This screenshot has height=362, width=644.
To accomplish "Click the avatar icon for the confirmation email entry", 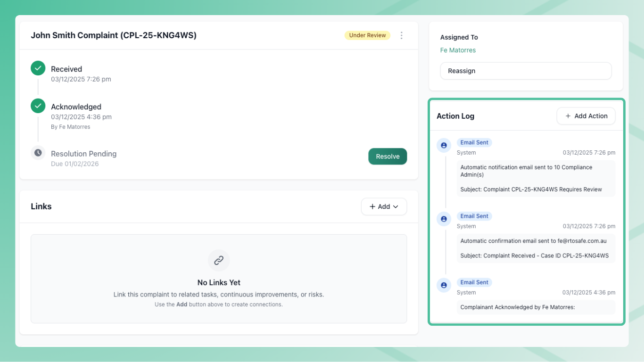I will [444, 219].
